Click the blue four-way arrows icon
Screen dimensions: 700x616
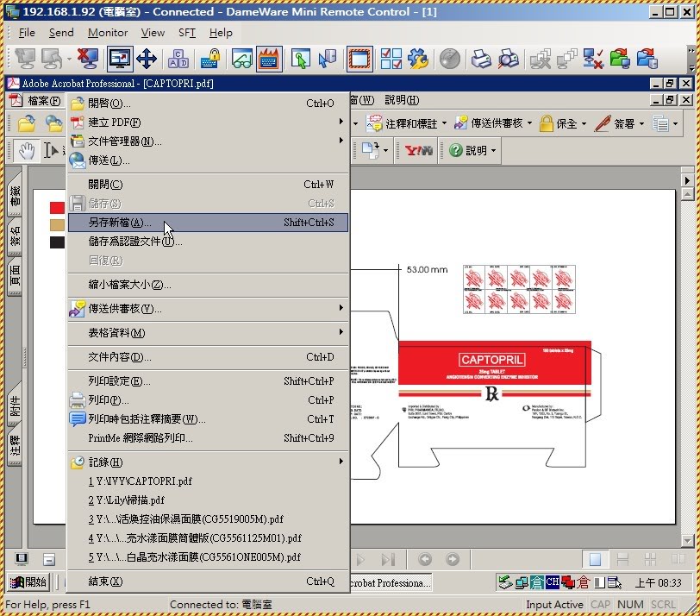(147, 59)
